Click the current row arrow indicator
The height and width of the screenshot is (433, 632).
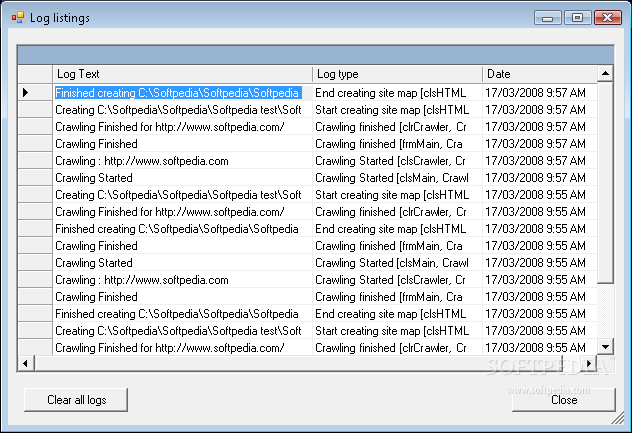(x=25, y=92)
